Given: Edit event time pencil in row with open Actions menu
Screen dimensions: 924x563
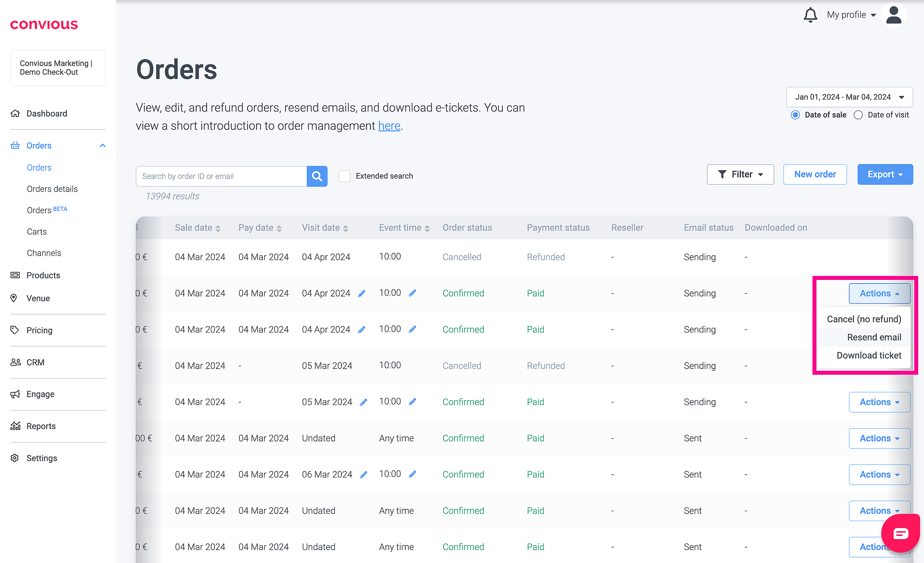Looking at the screenshot, I should pos(413,293).
